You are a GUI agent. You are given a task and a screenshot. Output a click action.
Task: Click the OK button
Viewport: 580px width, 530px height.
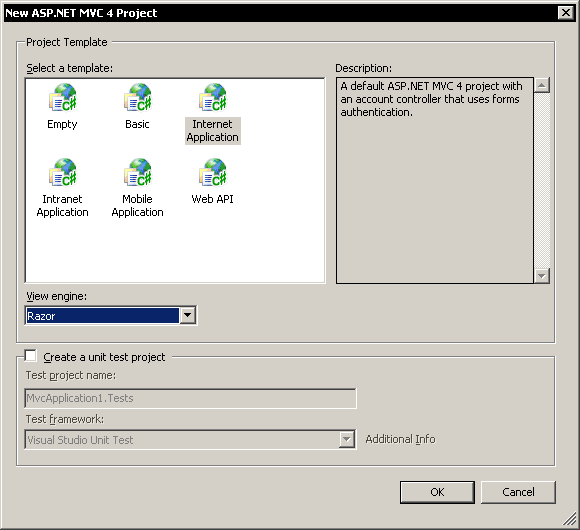(437, 492)
